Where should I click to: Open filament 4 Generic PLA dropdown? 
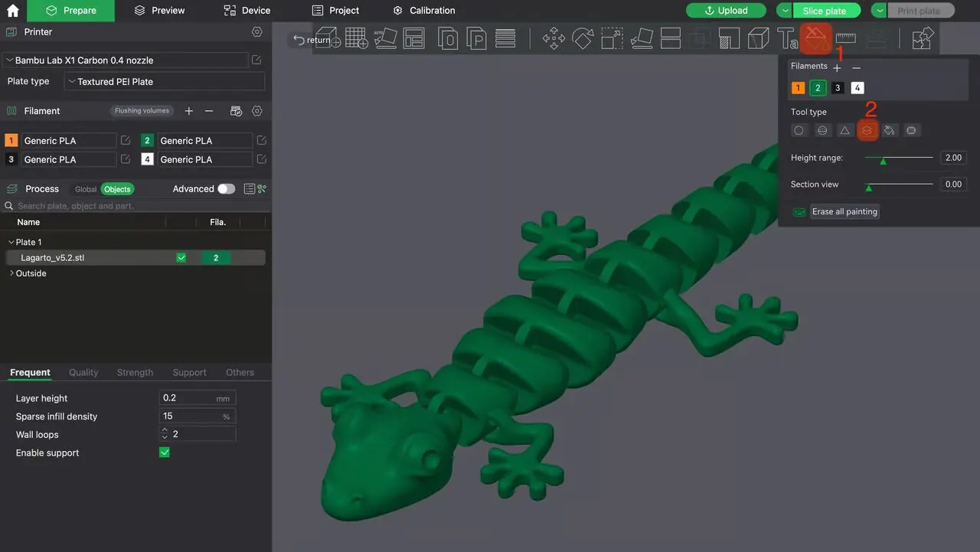click(x=205, y=159)
